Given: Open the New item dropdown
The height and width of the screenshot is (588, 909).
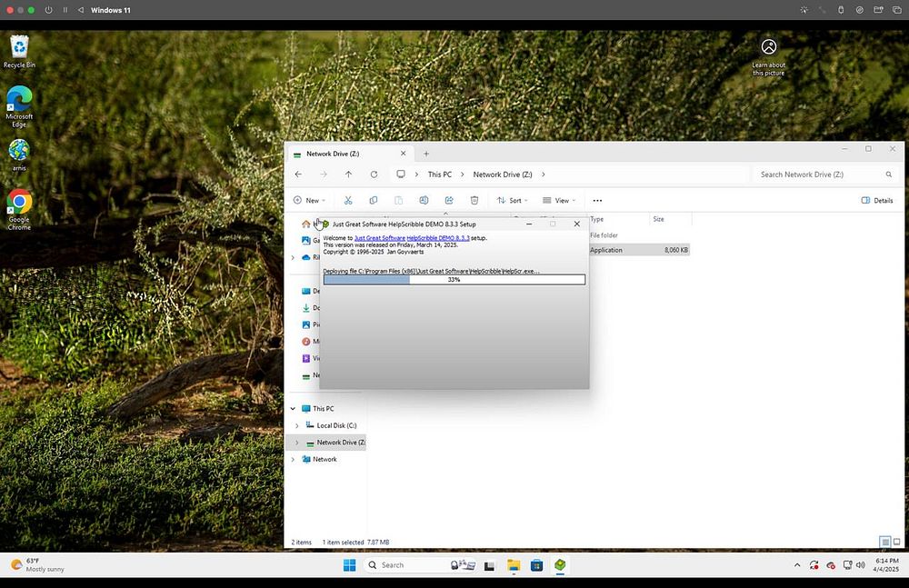Looking at the screenshot, I should pyautogui.click(x=310, y=201).
